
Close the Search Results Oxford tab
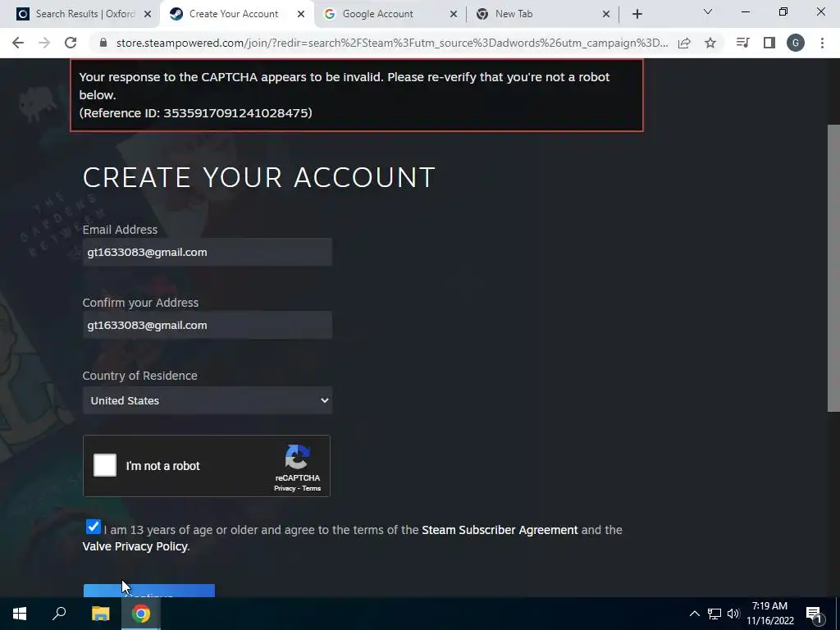pos(148,14)
